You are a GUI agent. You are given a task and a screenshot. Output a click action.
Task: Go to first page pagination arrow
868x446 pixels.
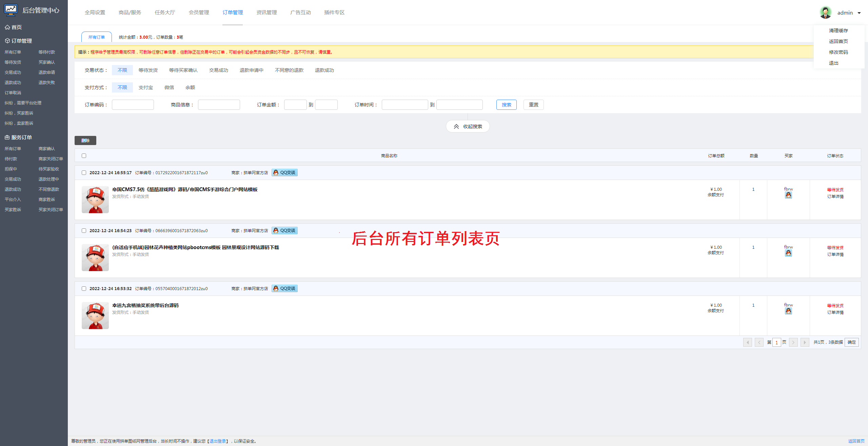coord(748,342)
